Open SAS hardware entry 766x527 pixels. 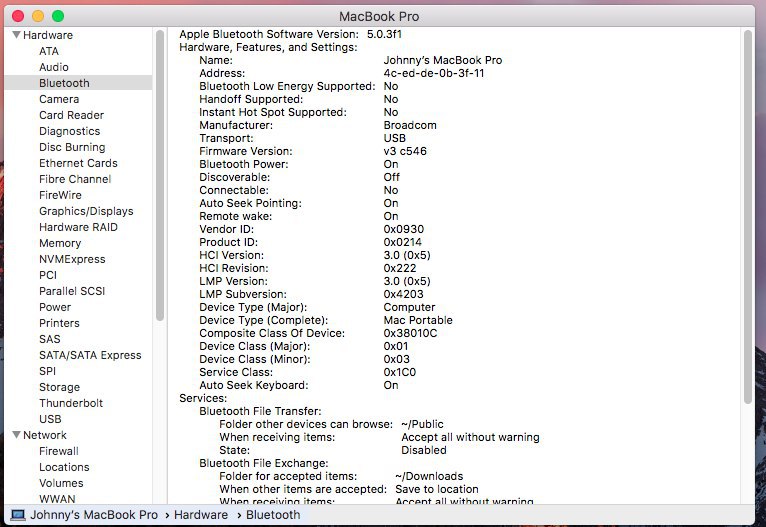point(50,338)
